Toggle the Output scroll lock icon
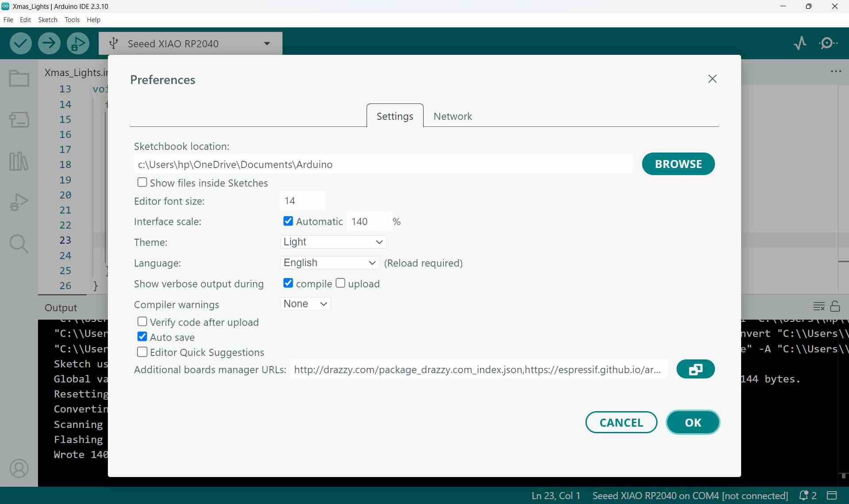Screen dimensions: 849x504 click(835, 306)
